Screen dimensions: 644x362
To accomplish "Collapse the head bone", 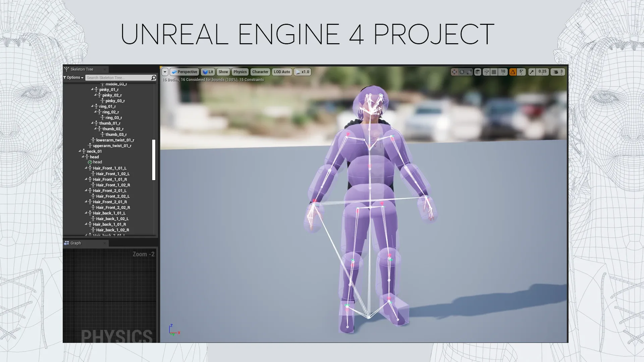I will tap(83, 157).
